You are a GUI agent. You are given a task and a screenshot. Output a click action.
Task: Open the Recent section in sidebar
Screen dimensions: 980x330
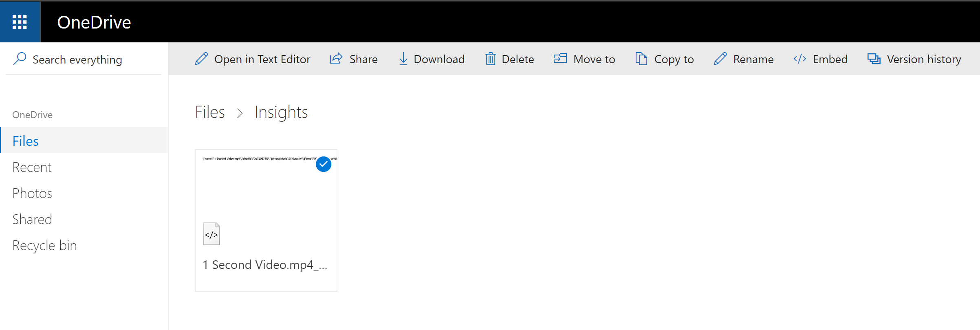32,167
